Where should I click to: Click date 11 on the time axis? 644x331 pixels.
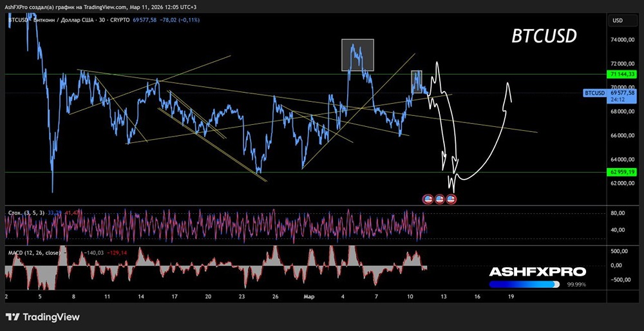107,296
